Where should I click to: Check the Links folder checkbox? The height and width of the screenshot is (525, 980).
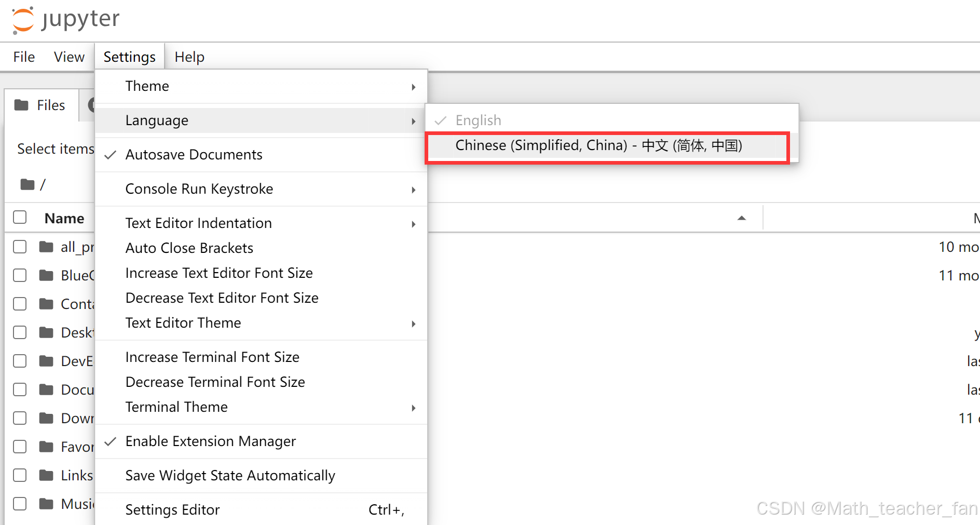[x=20, y=475]
